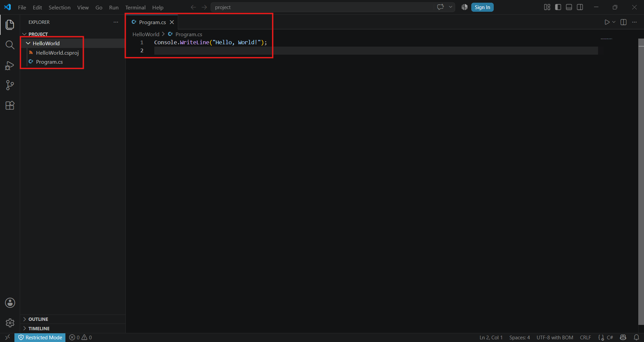Open Run and Debug view

[10, 65]
